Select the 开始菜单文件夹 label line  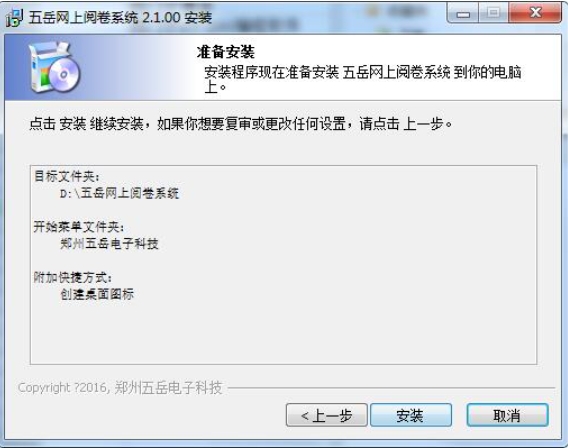coord(79,227)
